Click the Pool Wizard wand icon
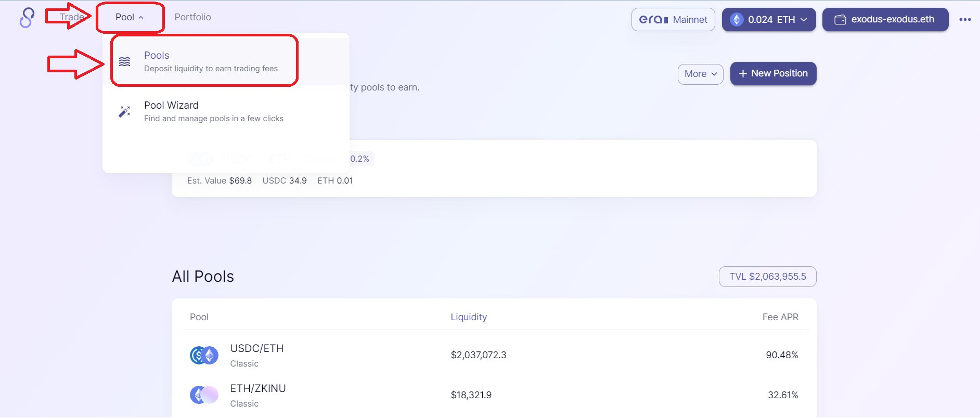The image size is (980, 418). (x=125, y=111)
